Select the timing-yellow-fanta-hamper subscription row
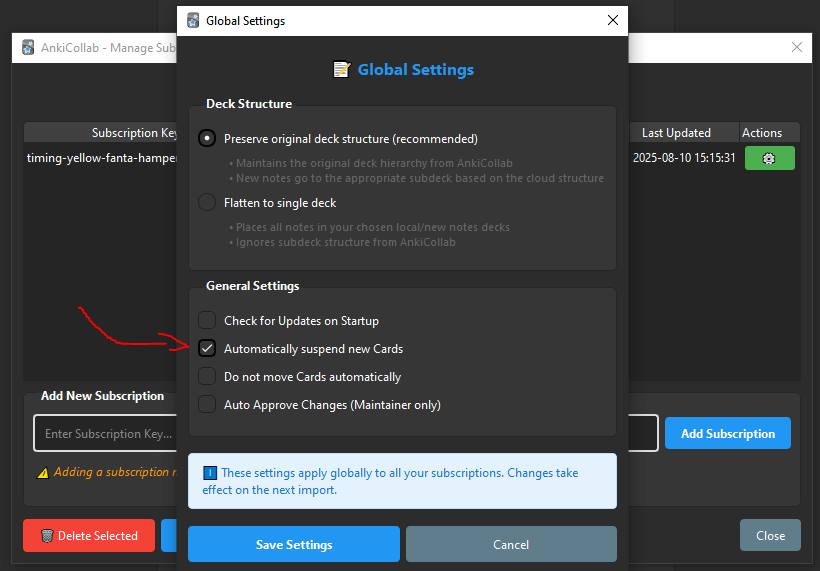This screenshot has height=571, width=820. (102, 158)
